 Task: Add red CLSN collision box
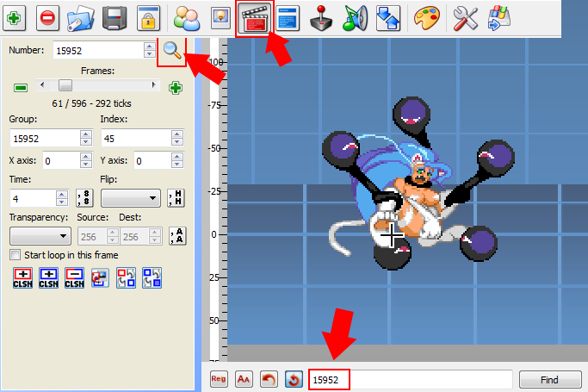(23, 278)
